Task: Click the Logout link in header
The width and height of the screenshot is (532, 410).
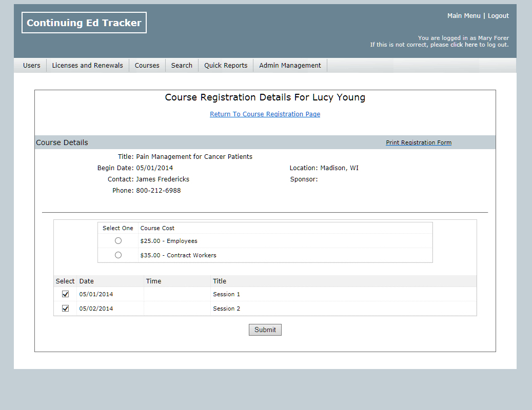Action: click(x=498, y=16)
